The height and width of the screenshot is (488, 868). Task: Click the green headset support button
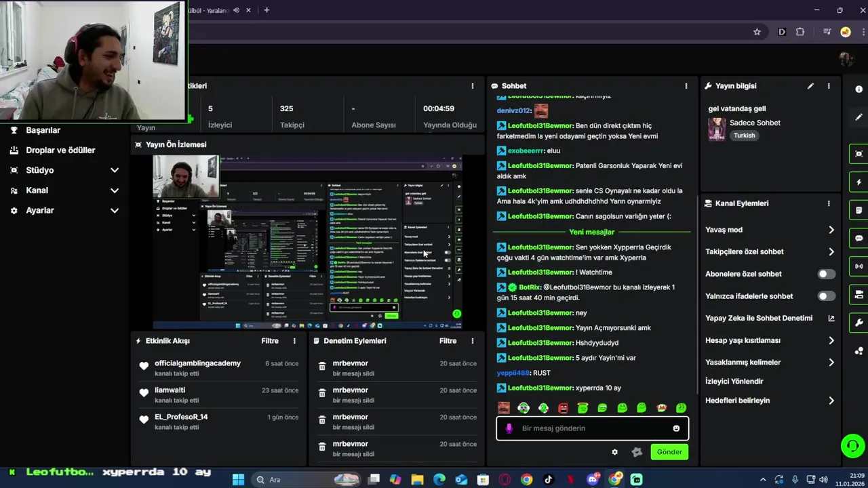pyautogui.click(x=852, y=446)
